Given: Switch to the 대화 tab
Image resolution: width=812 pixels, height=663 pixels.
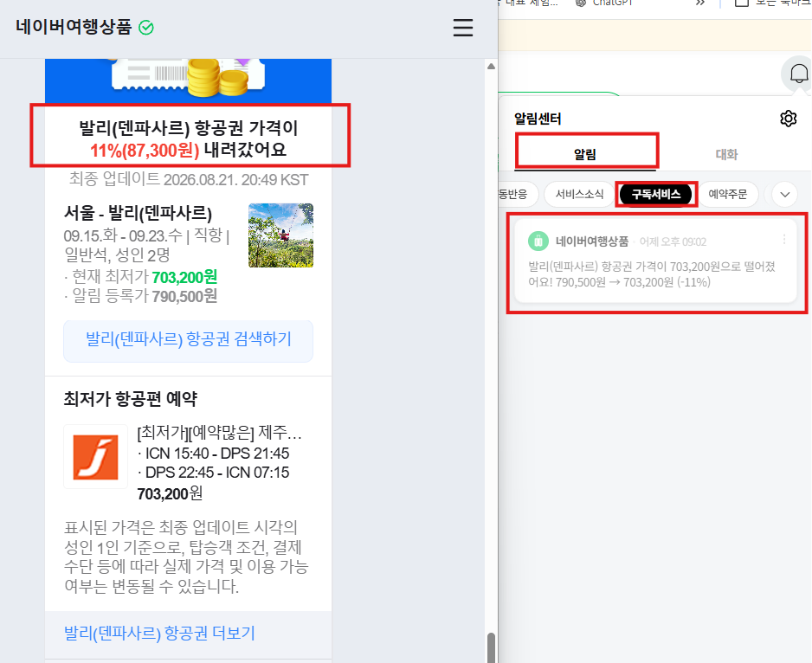Looking at the screenshot, I should coord(726,154).
